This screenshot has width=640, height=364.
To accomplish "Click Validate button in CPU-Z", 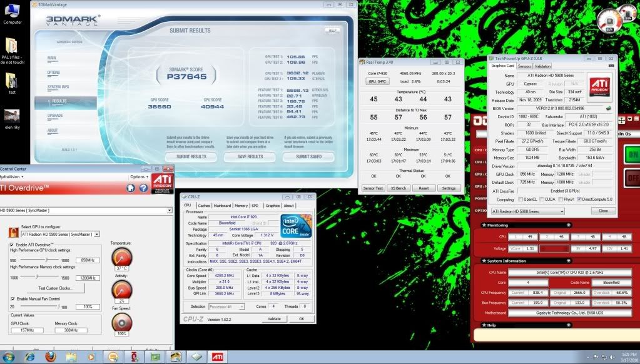I will (x=274, y=319).
